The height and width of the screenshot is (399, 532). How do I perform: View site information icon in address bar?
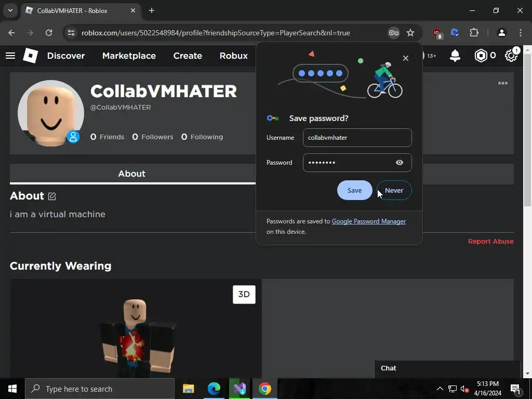pyautogui.click(x=71, y=33)
